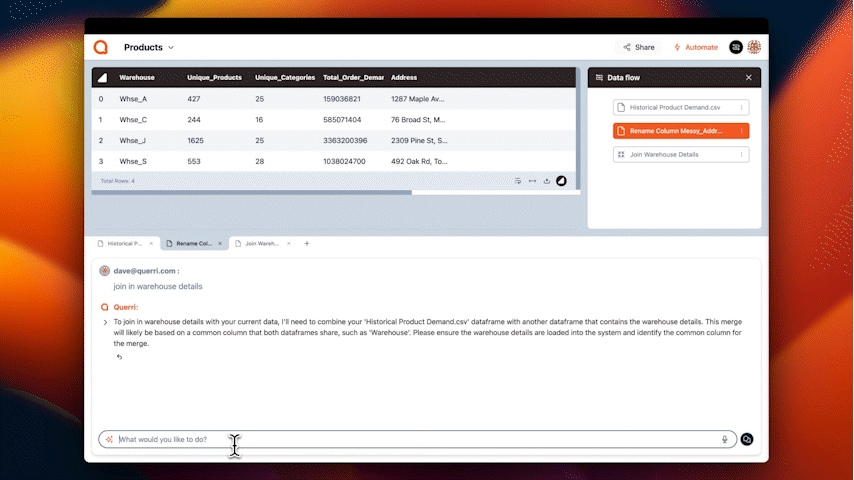Screen dimensions: 854x480
Task: Click the Automate button
Action: pos(696,47)
